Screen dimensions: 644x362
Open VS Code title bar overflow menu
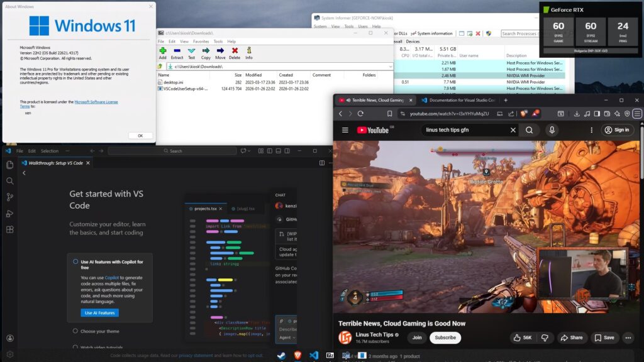point(67,151)
